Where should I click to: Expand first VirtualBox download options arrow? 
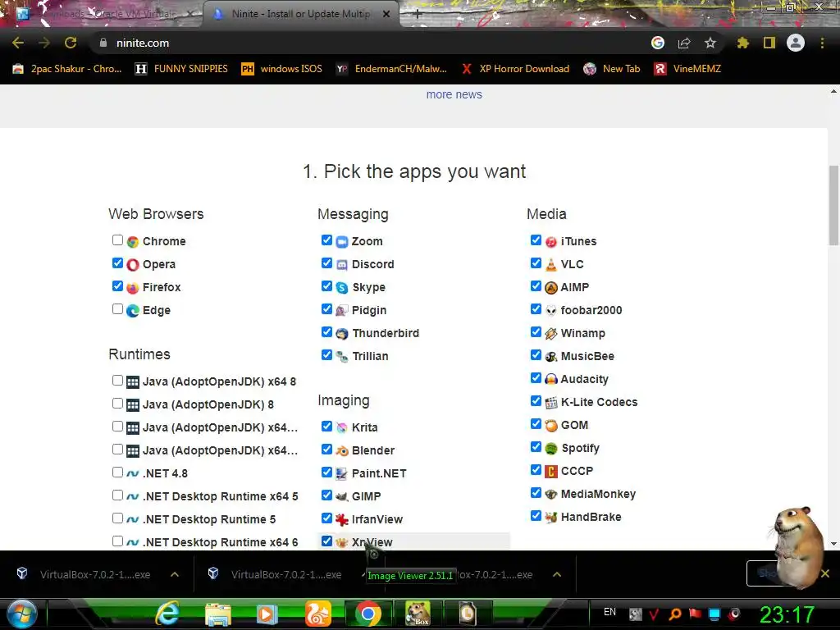[x=175, y=574]
